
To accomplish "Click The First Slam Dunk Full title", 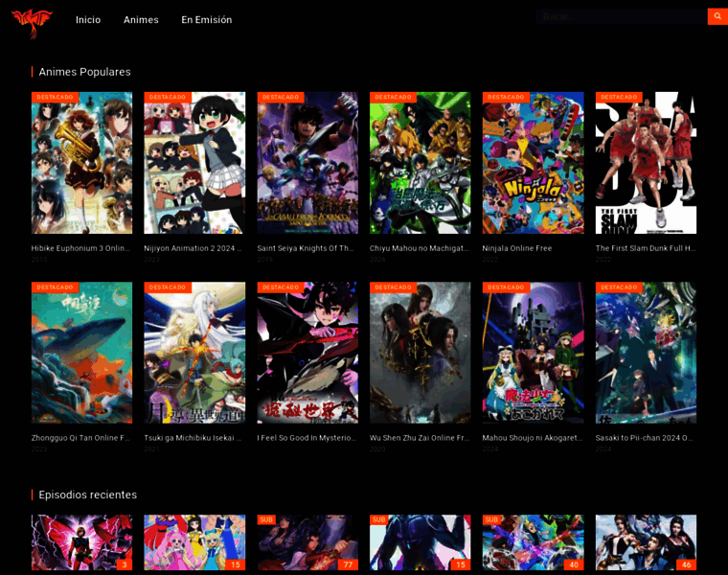I will [x=646, y=248].
